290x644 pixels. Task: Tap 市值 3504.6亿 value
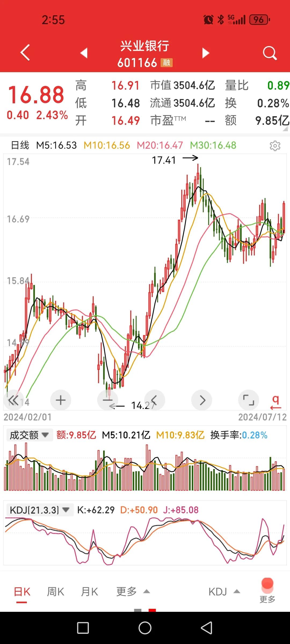[194, 85]
